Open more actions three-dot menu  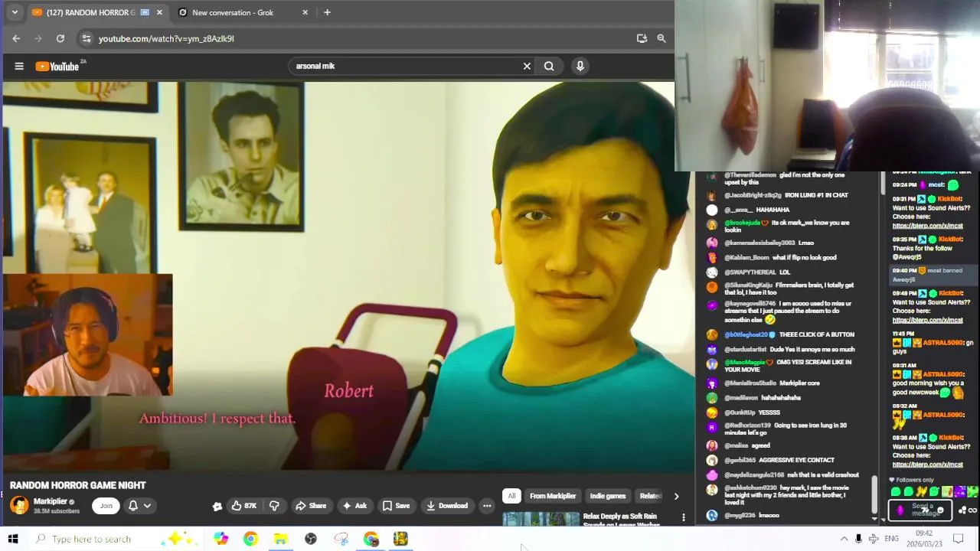coord(487,506)
